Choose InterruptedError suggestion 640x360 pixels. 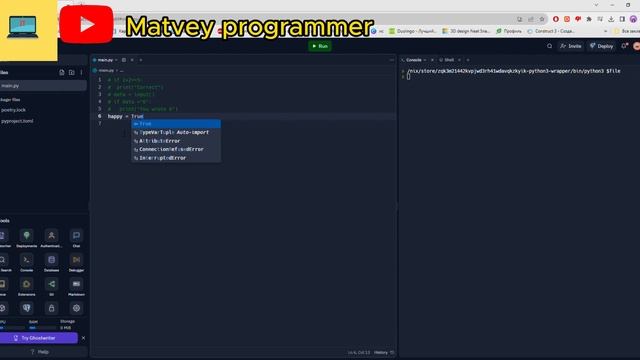point(176,158)
